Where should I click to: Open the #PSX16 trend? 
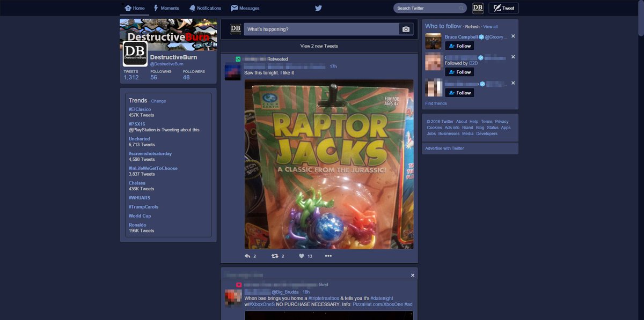coord(137,124)
